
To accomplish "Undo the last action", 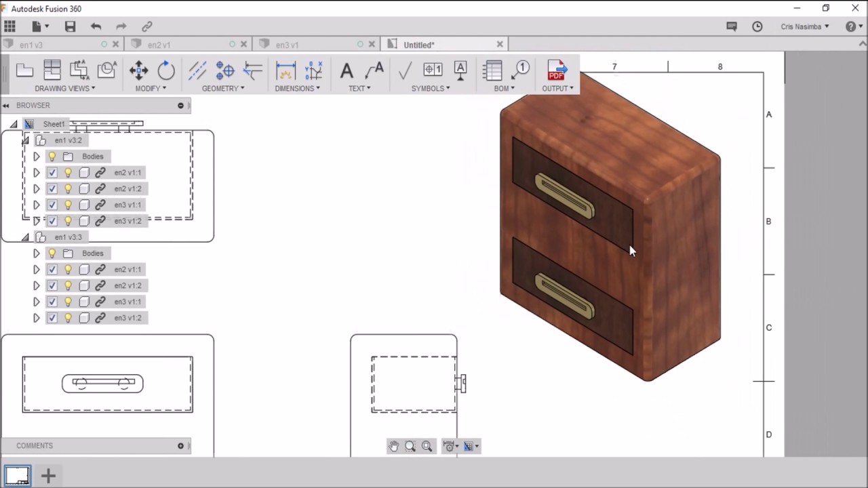I will (96, 26).
